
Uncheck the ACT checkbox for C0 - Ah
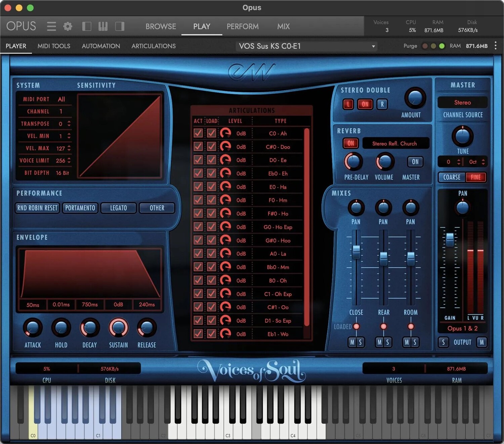(x=198, y=133)
